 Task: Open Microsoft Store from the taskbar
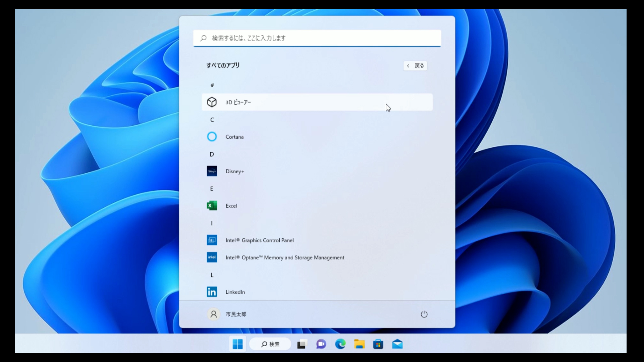(378, 344)
